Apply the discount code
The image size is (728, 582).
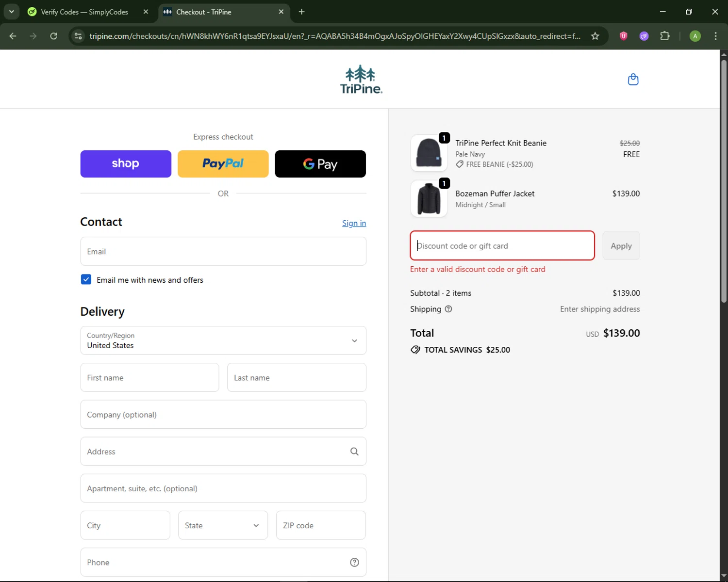click(621, 246)
